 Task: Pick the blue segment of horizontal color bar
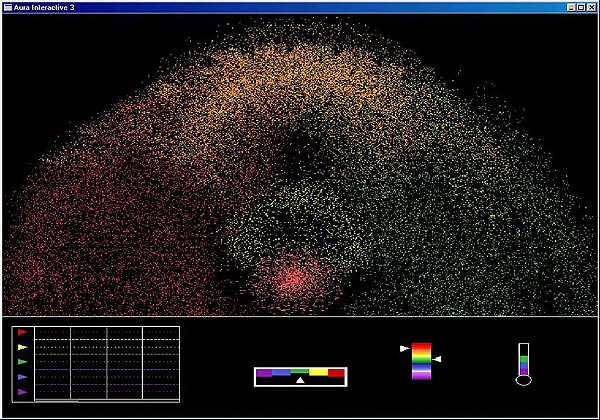(x=282, y=372)
